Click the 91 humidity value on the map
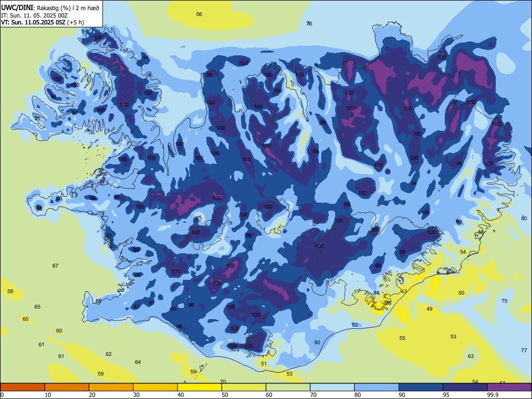The width and height of the screenshot is (532, 399). pyautogui.click(x=37, y=118)
